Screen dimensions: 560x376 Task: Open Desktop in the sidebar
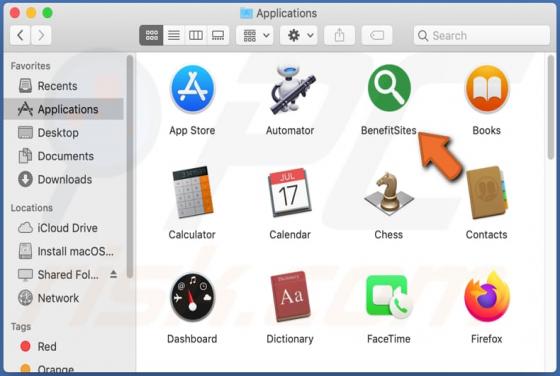point(64,133)
